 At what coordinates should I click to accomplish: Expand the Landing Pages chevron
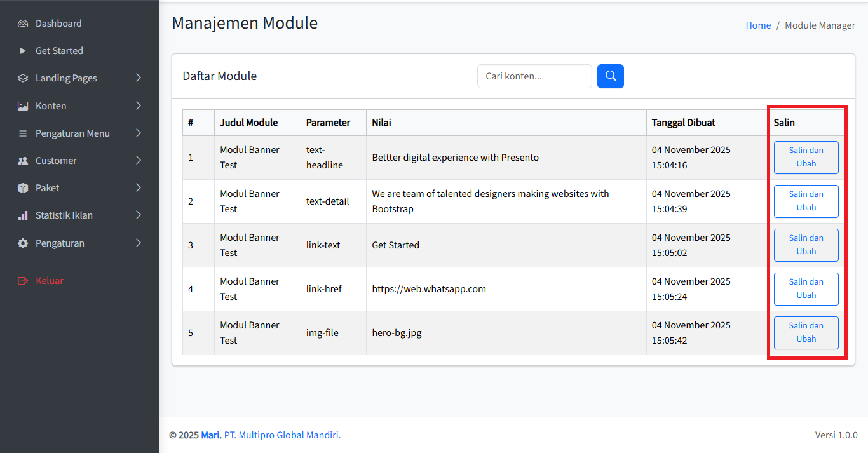click(x=139, y=78)
